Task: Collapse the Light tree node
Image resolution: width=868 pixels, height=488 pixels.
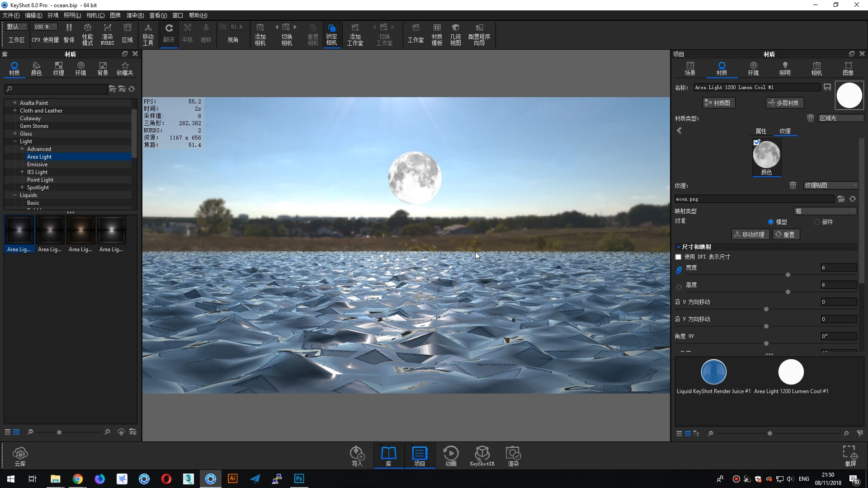Action: tap(15, 141)
